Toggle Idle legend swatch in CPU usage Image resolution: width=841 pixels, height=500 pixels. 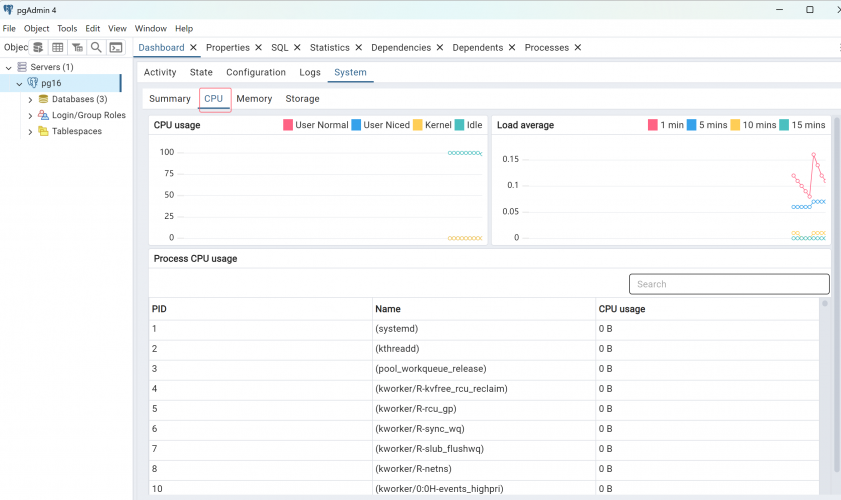460,125
